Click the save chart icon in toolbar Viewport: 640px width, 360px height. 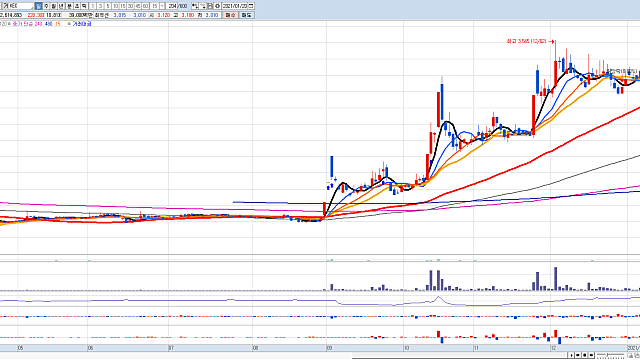pos(210,6)
